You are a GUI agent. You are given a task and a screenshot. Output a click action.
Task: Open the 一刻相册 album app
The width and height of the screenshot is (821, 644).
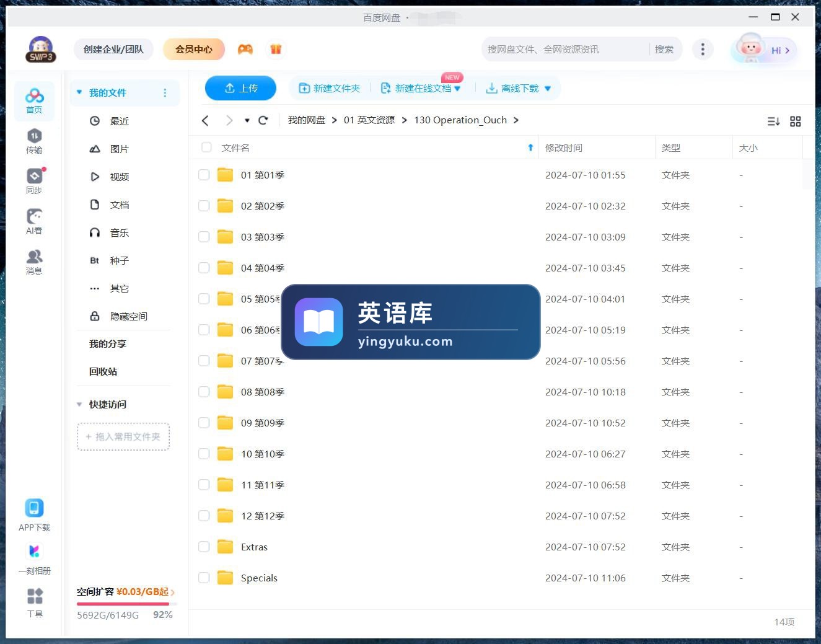point(34,559)
